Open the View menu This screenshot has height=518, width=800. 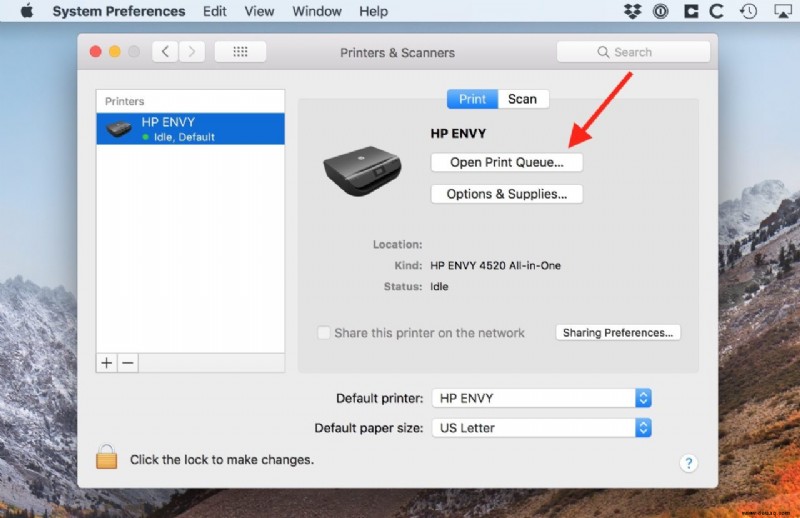(259, 11)
